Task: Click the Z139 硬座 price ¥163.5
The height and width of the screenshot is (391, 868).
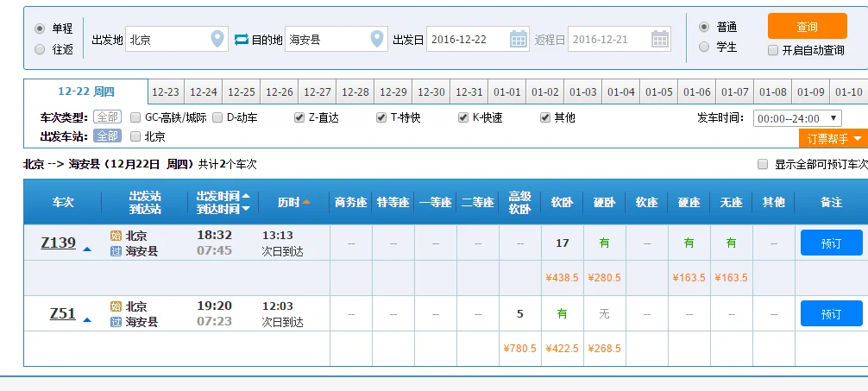Action: click(689, 277)
